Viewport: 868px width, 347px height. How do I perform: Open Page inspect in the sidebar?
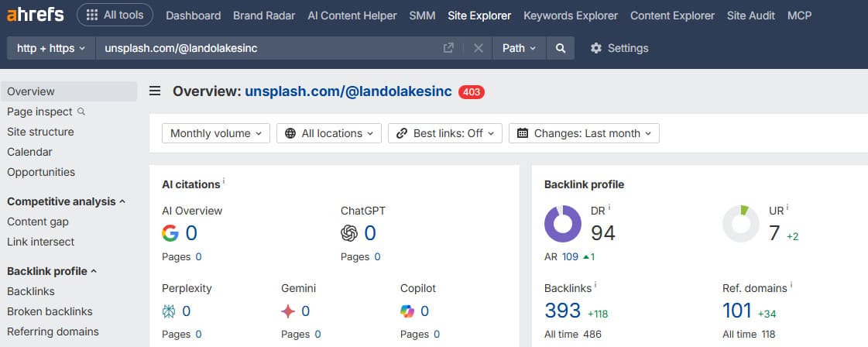click(39, 112)
